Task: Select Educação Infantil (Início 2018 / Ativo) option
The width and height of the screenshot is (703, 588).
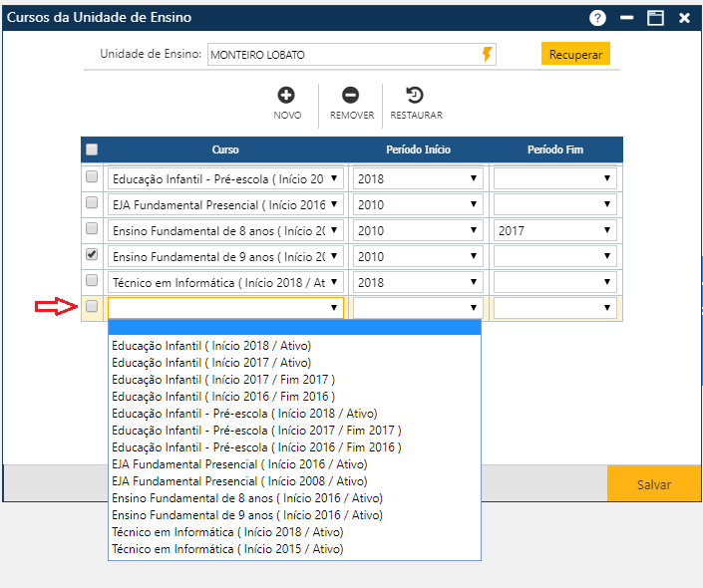Action: pos(211,346)
